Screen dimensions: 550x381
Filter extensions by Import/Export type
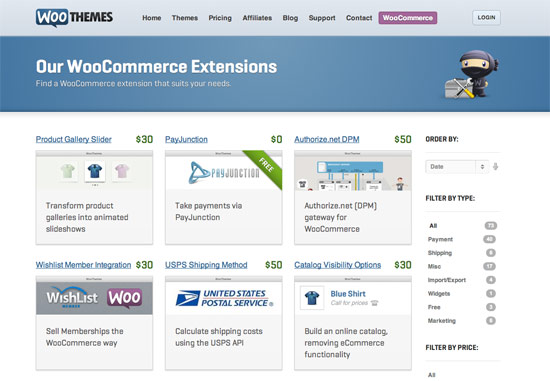[447, 280]
